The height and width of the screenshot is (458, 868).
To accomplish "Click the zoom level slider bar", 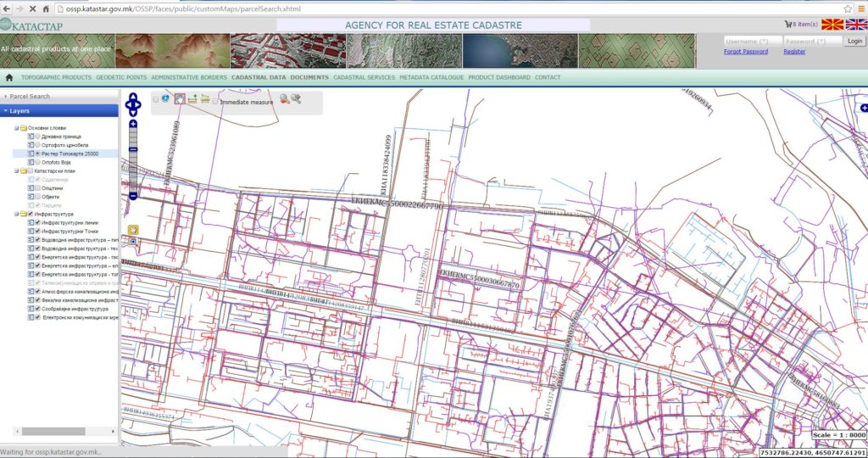I will [x=133, y=161].
